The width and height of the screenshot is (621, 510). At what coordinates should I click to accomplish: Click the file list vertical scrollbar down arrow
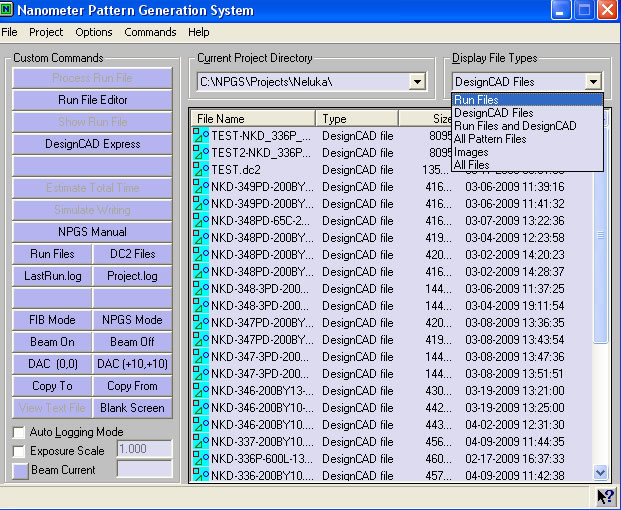[x=600, y=473]
